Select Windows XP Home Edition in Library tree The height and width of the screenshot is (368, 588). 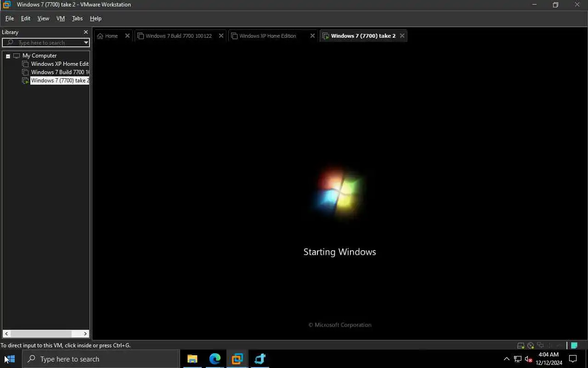point(60,64)
